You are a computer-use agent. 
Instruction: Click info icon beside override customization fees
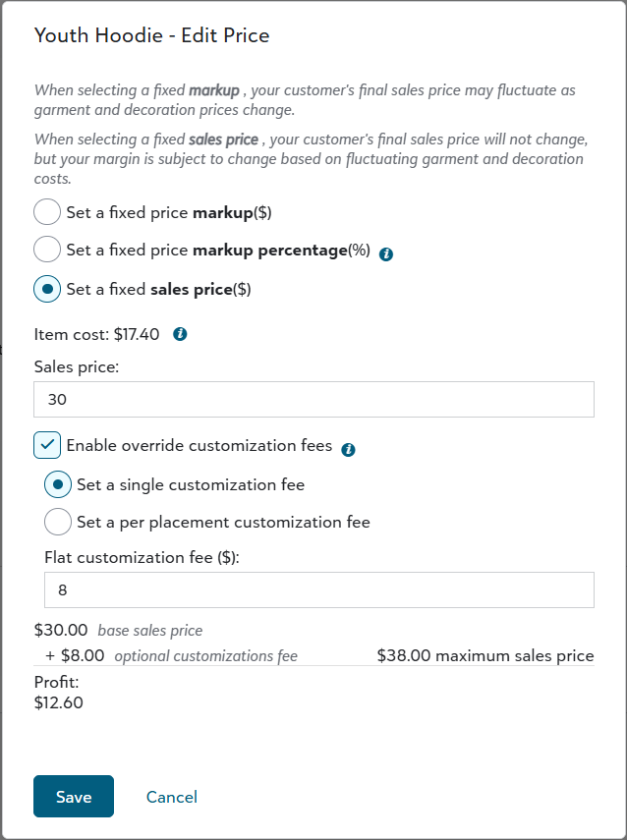click(348, 450)
